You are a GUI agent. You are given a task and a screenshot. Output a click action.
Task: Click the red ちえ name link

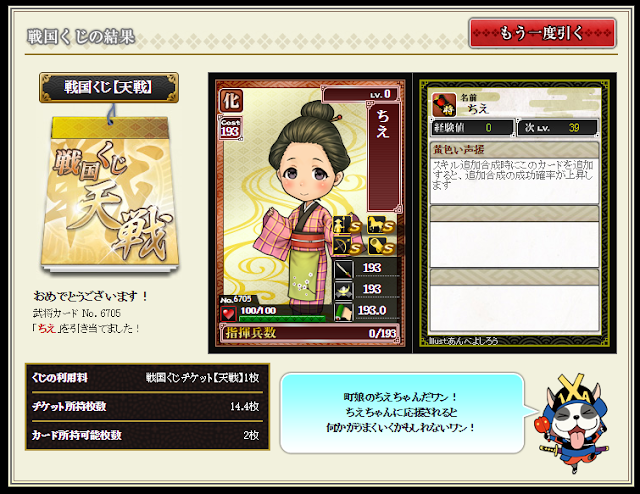pyautogui.click(x=47, y=328)
